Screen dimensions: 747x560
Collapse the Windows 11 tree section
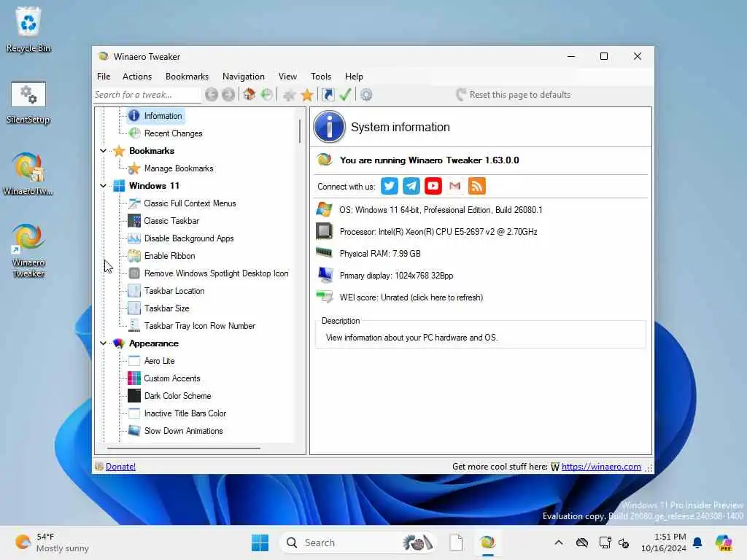point(103,186)
